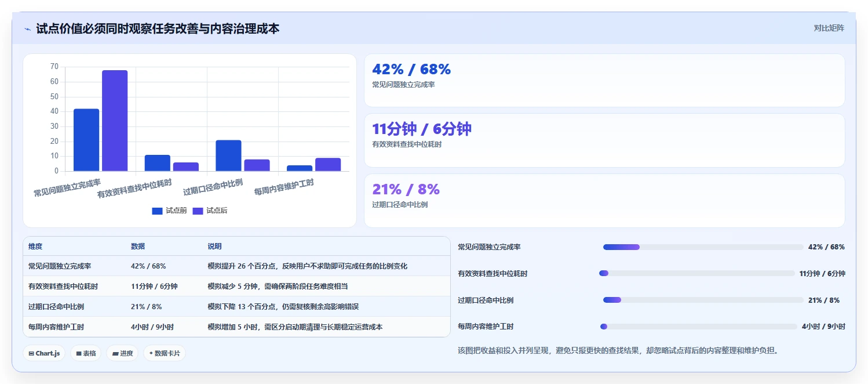The width and height of the screenshot is (868, 384).
Task: Click the 过期口径命中比例 progress bar
Action: [703, 300]
